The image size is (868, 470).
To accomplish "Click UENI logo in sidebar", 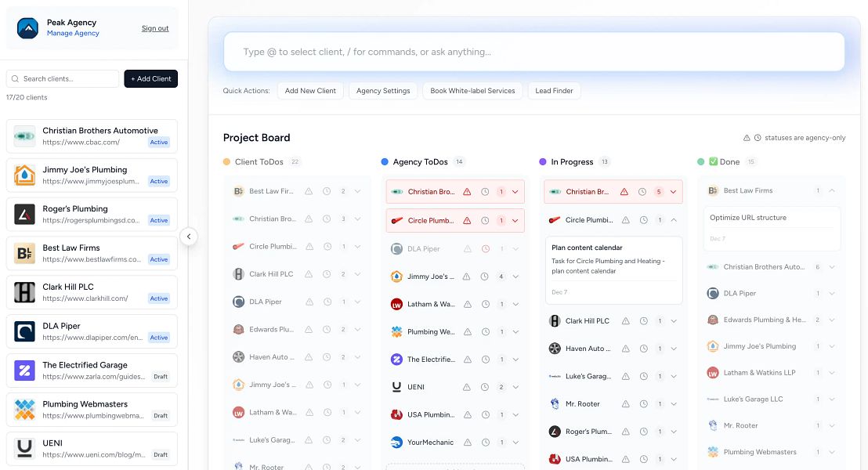I will click(24, 448).
